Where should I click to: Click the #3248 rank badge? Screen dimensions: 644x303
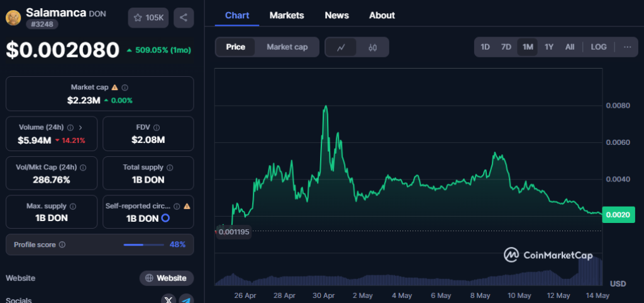(x=42, y=25)
